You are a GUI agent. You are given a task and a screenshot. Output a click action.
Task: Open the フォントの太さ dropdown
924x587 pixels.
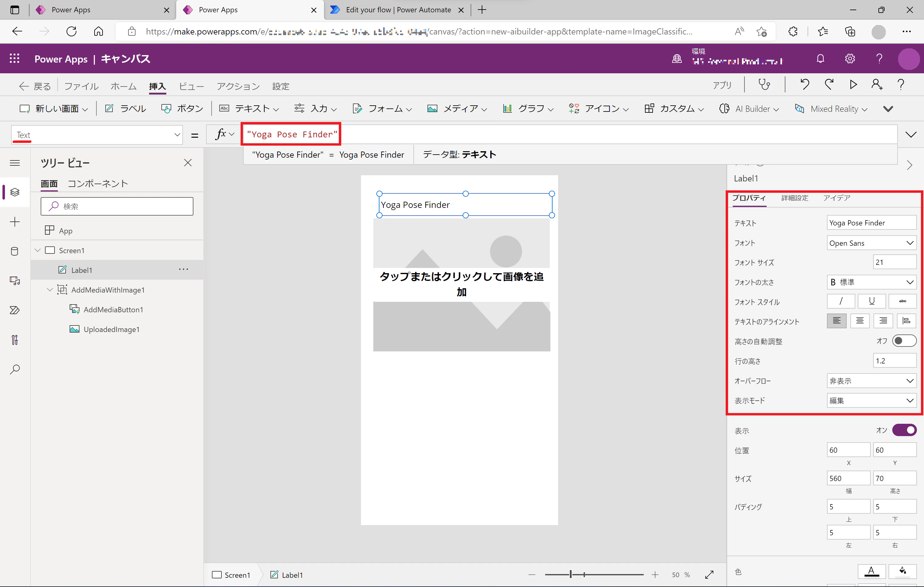pos(871,282)
